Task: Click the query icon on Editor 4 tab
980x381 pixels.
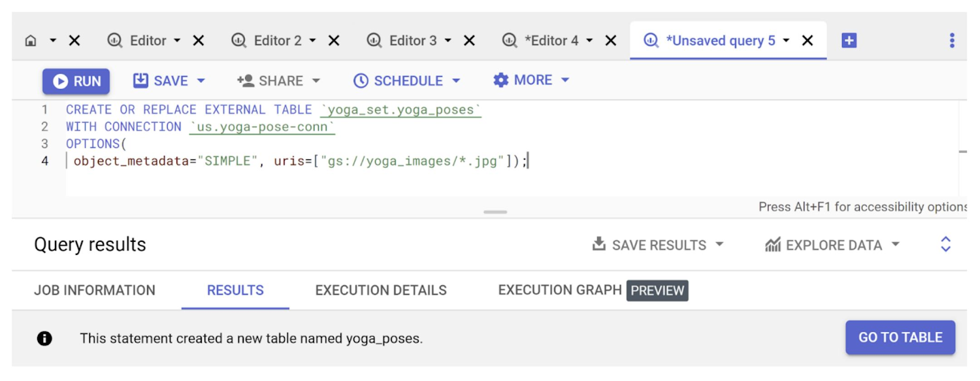Action: click(510, 41)
